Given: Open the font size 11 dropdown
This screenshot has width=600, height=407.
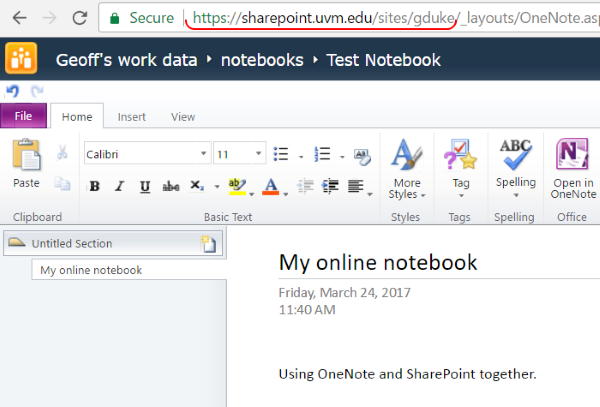Looking at the screenshot, I should coord(259,153).
